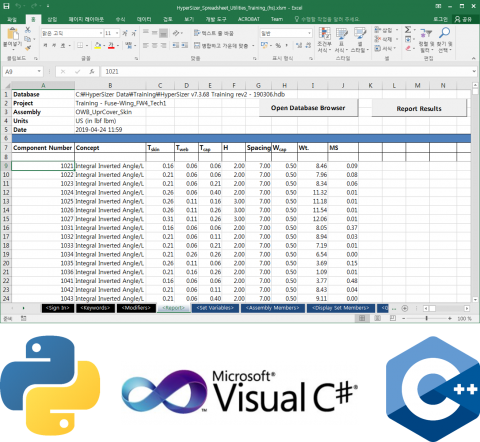Open Cell Styles gallery

click(359, 40)
